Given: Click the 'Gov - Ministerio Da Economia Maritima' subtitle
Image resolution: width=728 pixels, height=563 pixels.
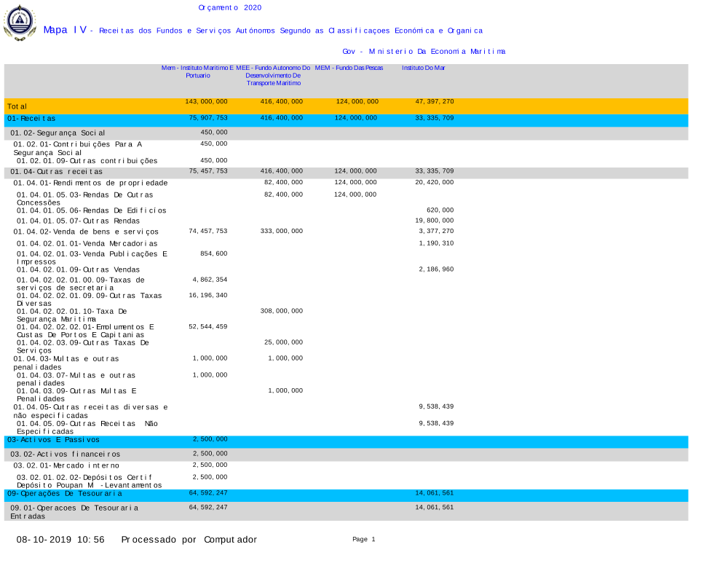Looking at the screenshot, I should (423, 52).
